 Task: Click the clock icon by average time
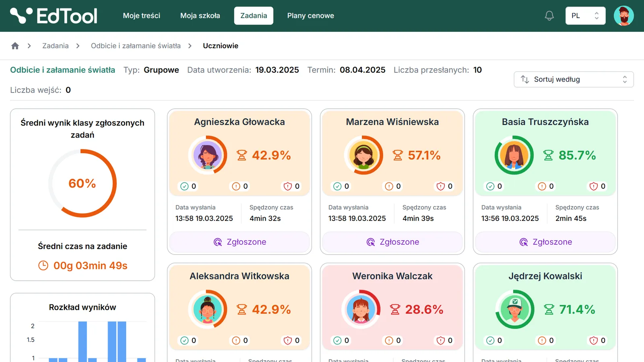pyautogui.click(x=43, y=265)
